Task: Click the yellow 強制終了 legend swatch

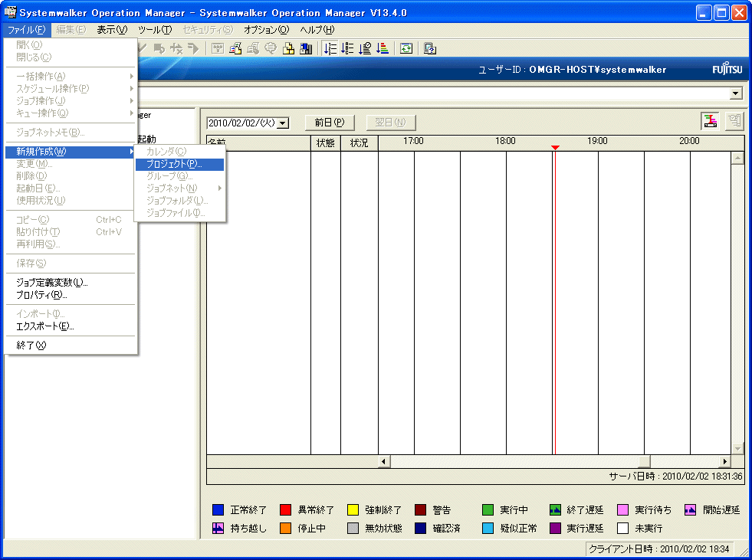Action: point(353,509)
